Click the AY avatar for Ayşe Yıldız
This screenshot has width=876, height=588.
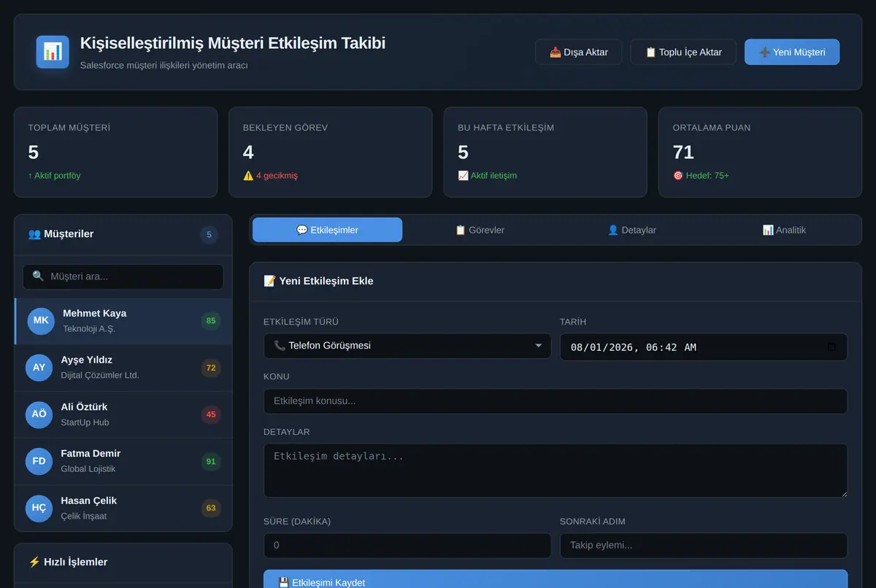point(39,368)
